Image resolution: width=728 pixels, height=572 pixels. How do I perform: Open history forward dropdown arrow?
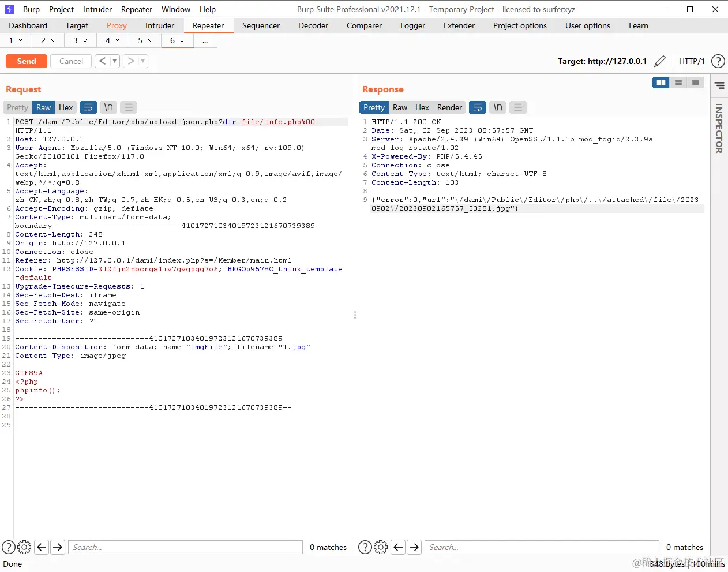pos(143,61)
